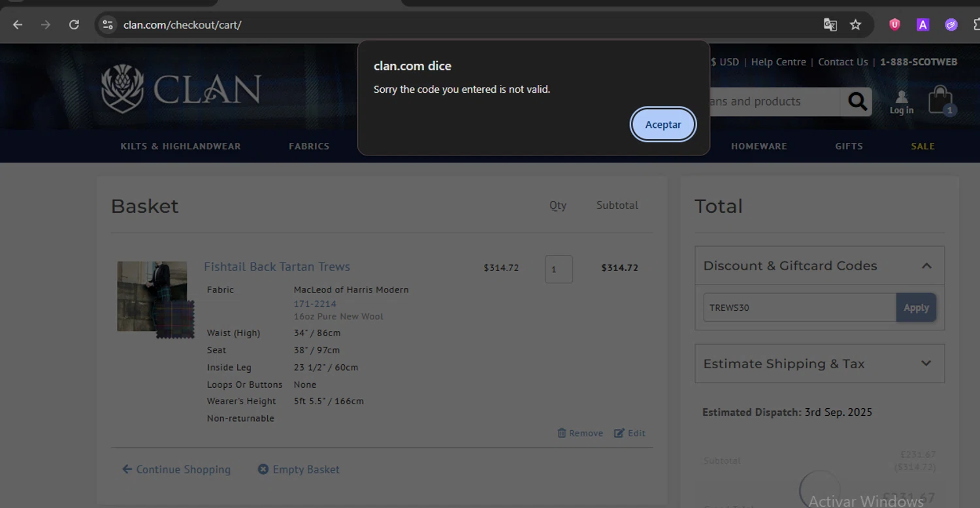The height and width of the screenshot is (508, 980).
Task: Click the Aceptar button in the alert dialog
Action: pyautogui.click(x=663, y=124)
